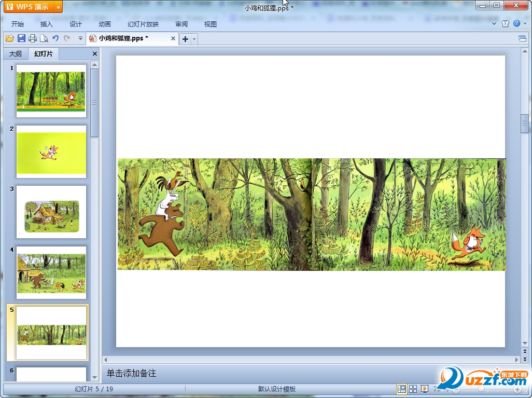532x398 pixels.
Task: Open the 视图 ribbon tab
Action: coord(211,24)
